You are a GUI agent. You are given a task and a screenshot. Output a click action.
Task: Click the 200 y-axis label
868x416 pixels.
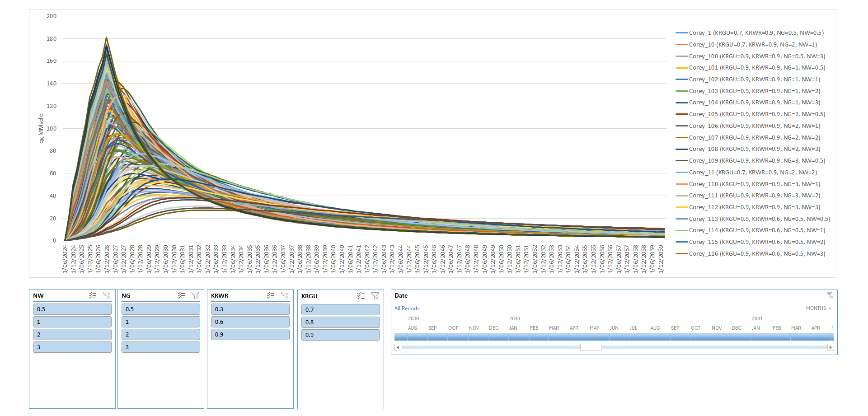(x=52, y=16)
